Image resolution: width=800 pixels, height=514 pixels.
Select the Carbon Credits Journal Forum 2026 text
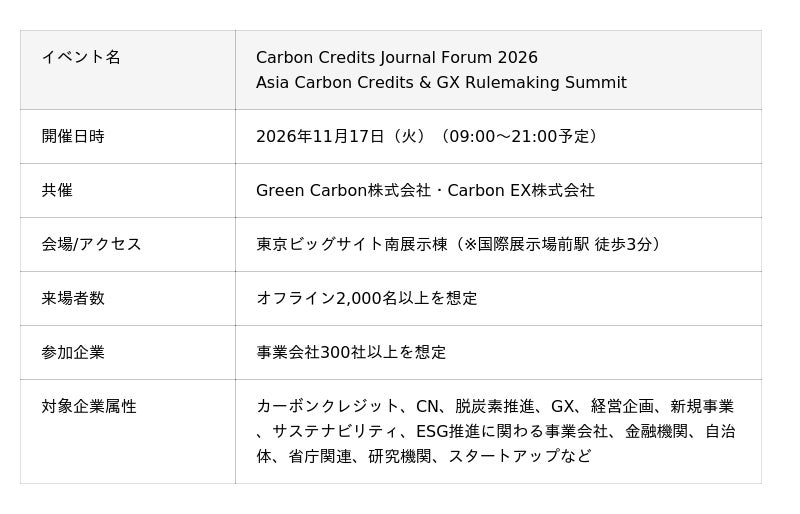(396, 58)
